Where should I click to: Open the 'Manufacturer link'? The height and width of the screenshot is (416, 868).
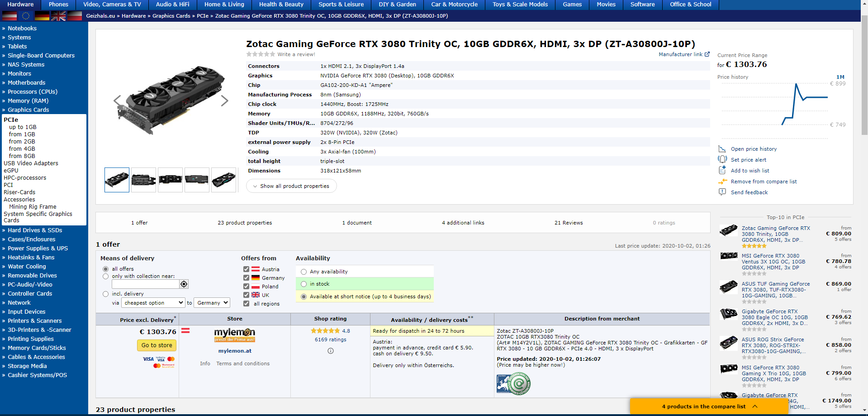pyautogui.click(x=681, y=54)
